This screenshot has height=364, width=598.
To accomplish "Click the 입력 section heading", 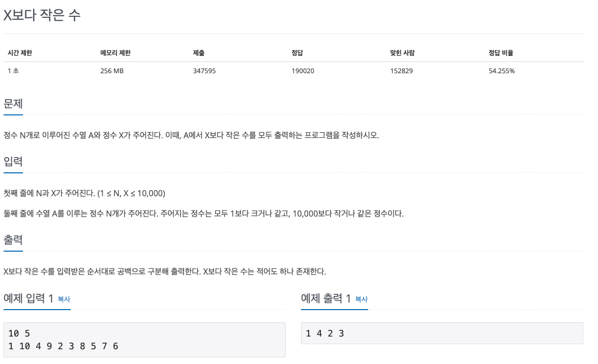I will point(13,162).
